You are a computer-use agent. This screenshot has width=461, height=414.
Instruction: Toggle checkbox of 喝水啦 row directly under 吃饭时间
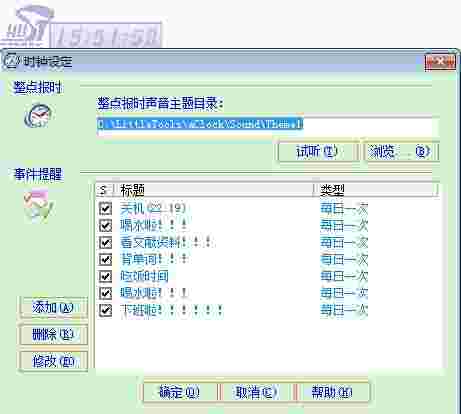[105, 293]
